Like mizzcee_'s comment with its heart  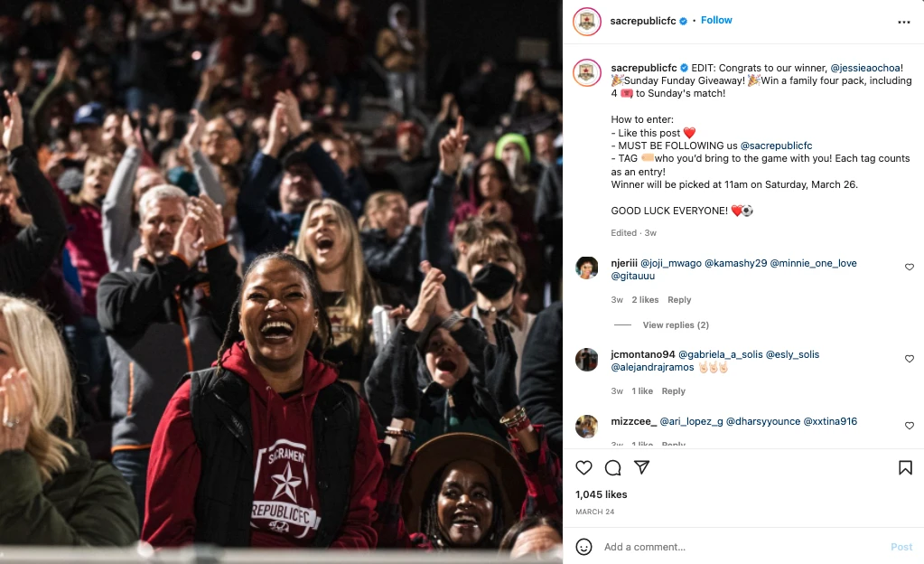pyautogui.click(x=910, y=426)
